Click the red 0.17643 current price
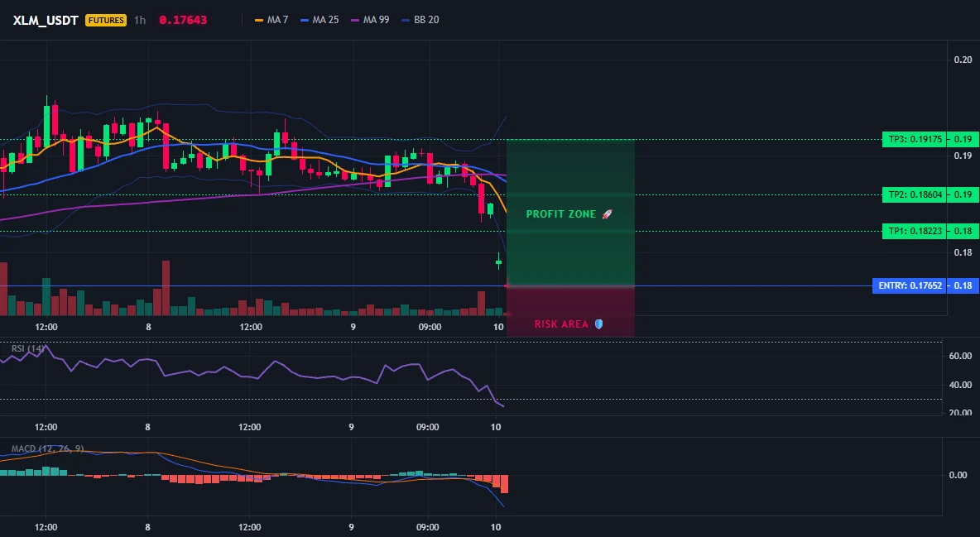 182,20
